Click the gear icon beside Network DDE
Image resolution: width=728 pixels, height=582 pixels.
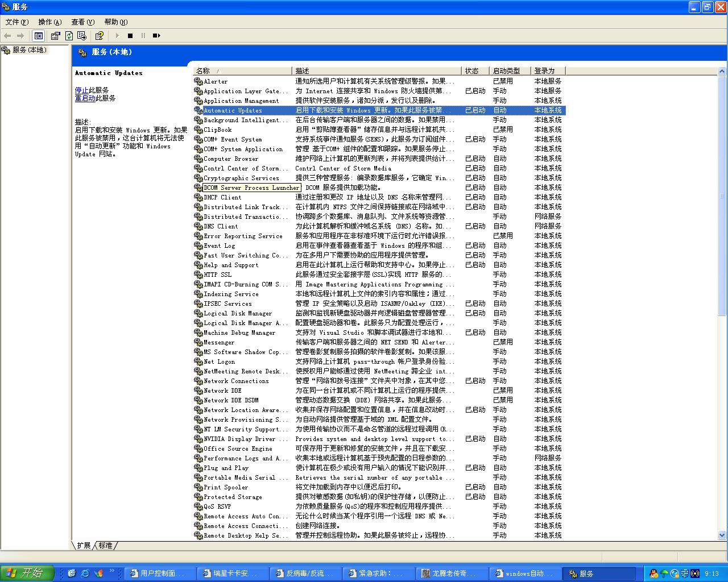point(198,390)
